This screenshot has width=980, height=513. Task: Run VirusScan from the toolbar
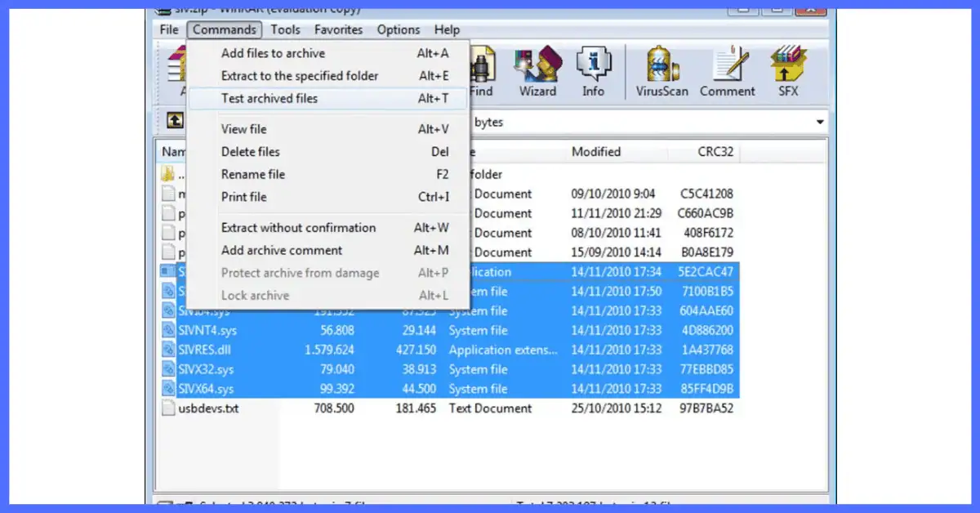[662, 71]
